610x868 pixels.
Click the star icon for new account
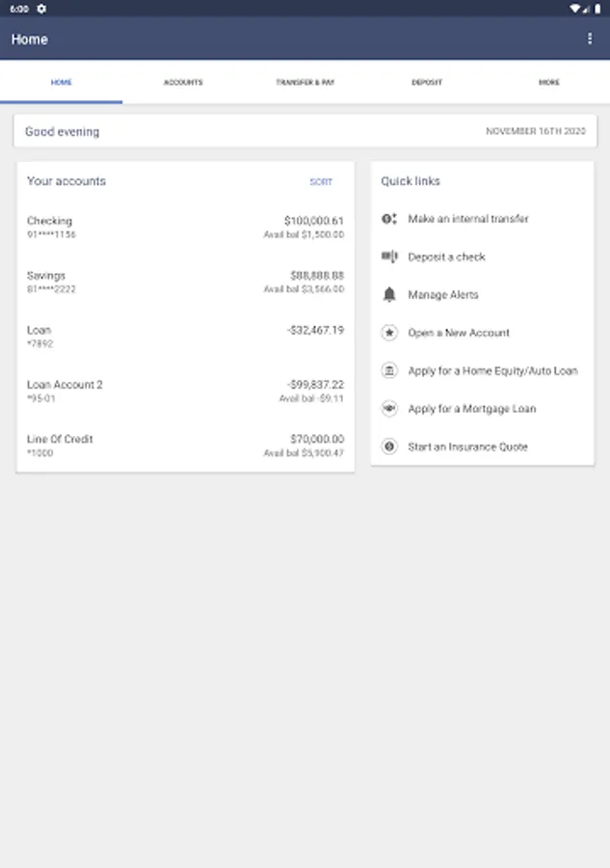(x=389, y=333)
